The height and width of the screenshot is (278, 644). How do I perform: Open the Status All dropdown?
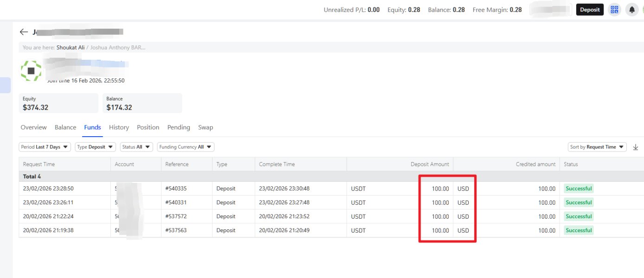pyautogui.click(x=136, y=147)
